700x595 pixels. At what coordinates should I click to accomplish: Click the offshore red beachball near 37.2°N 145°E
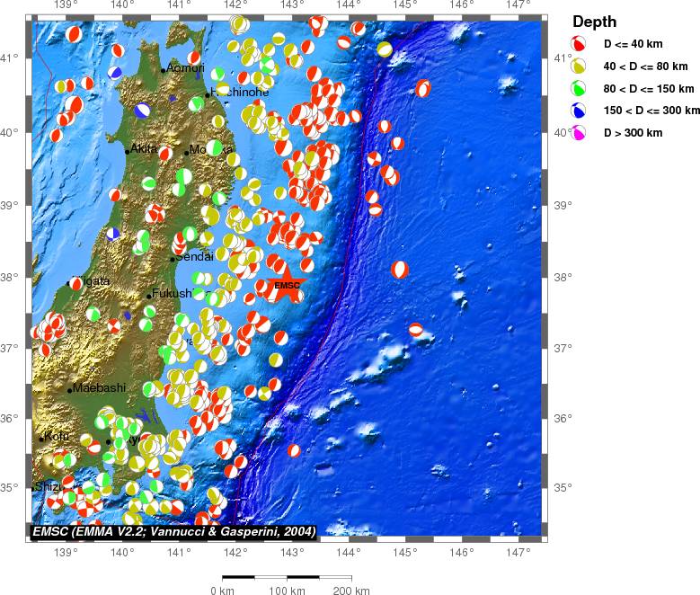click(x=416, y=330)
